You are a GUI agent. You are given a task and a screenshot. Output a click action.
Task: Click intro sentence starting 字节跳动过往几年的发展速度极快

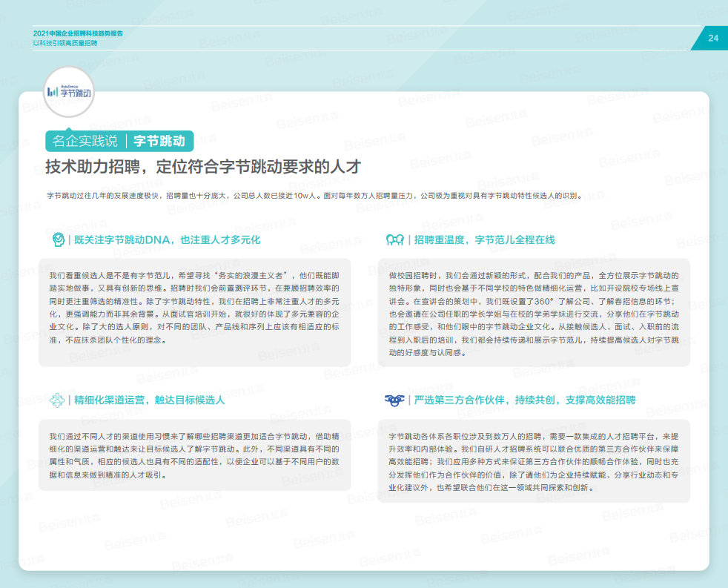click(x=314, y=196)
